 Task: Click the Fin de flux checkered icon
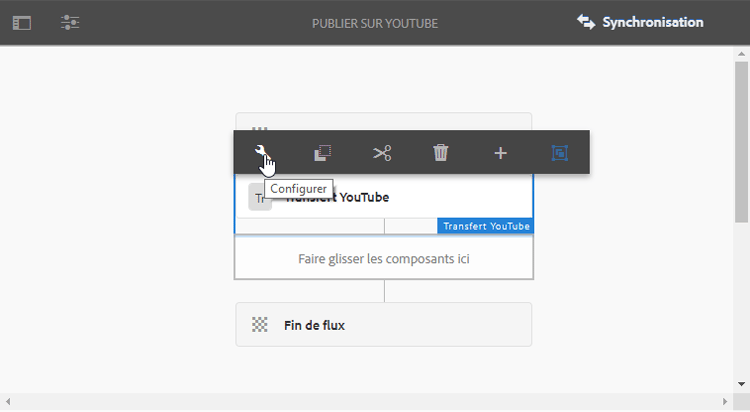pos(260,324)
